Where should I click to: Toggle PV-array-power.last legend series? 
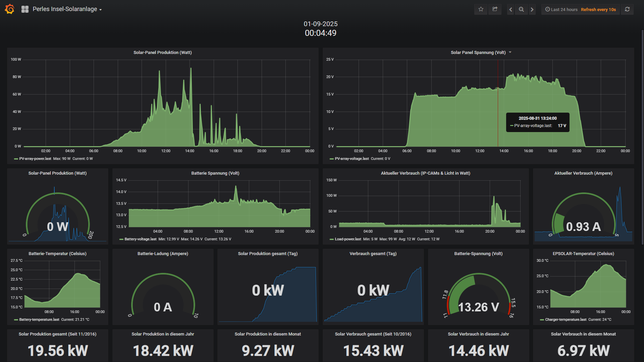coord(35,159)
